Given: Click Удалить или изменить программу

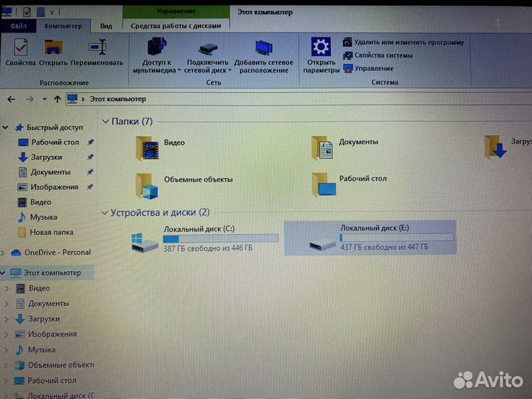Looking at the screenshot, I should 403,42.
